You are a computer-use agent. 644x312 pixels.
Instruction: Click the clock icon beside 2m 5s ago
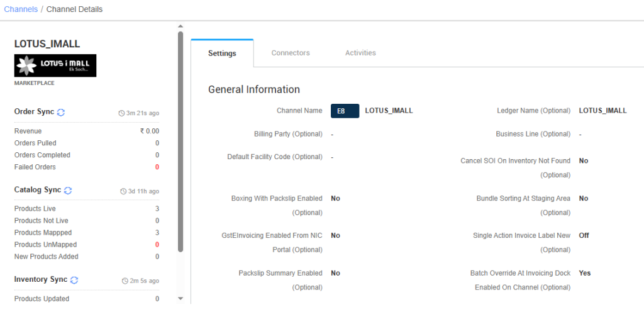125,281
